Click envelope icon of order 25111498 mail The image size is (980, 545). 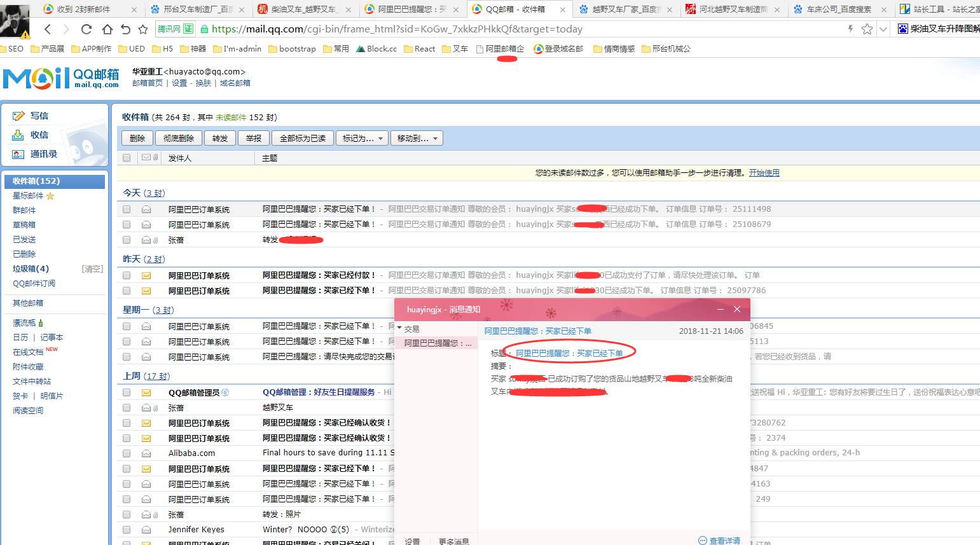(146, 209)
